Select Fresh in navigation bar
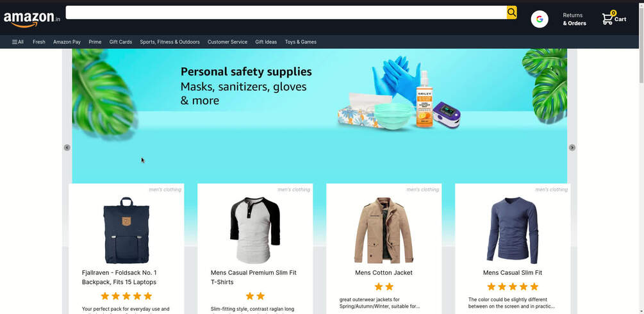 tap(39, 42)
